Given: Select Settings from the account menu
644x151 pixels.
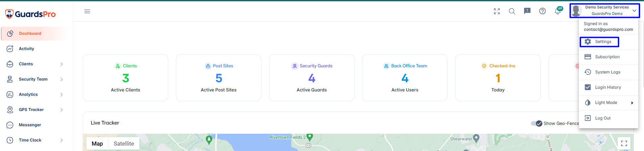Looking at the screenshot, I should 599,42.
